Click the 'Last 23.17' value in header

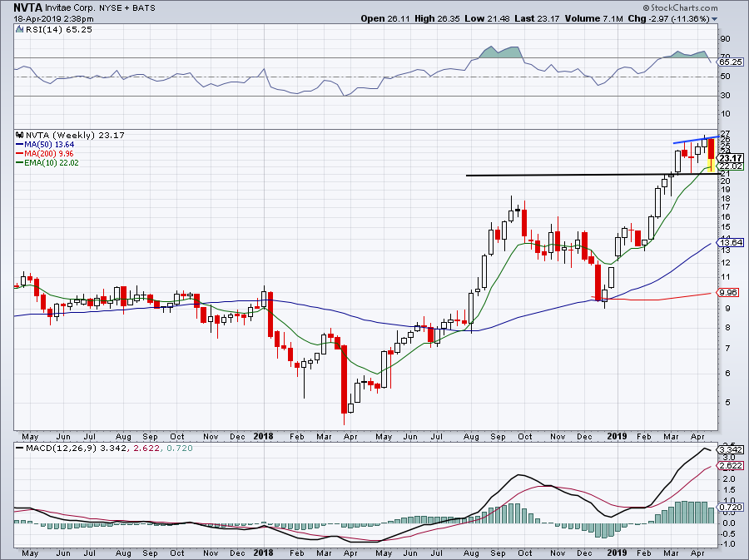click(538, 18)
